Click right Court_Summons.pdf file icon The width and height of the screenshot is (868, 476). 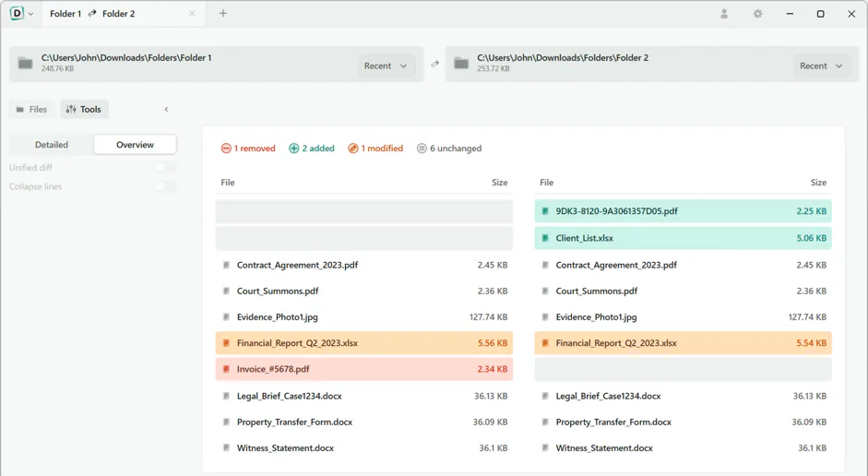pyautogui.click(x=545, y=292)
